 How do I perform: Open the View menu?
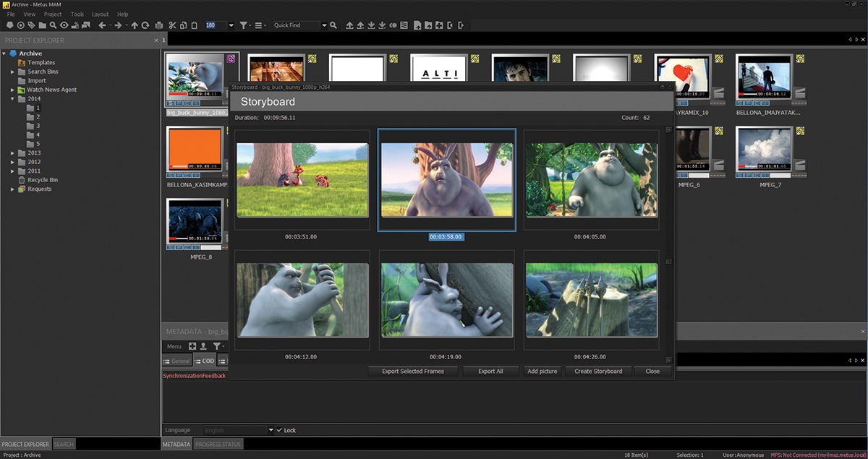(30, 14)
